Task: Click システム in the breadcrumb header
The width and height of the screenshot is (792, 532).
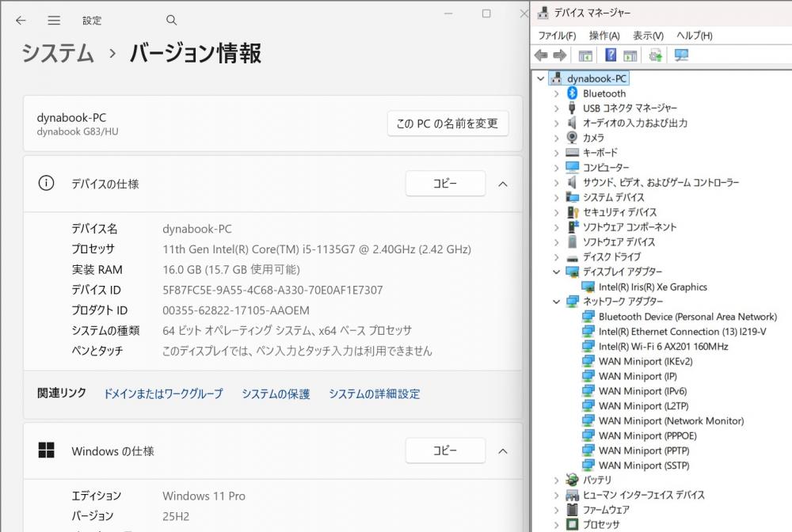Action: pyautogui.click(x=58, y=53)
